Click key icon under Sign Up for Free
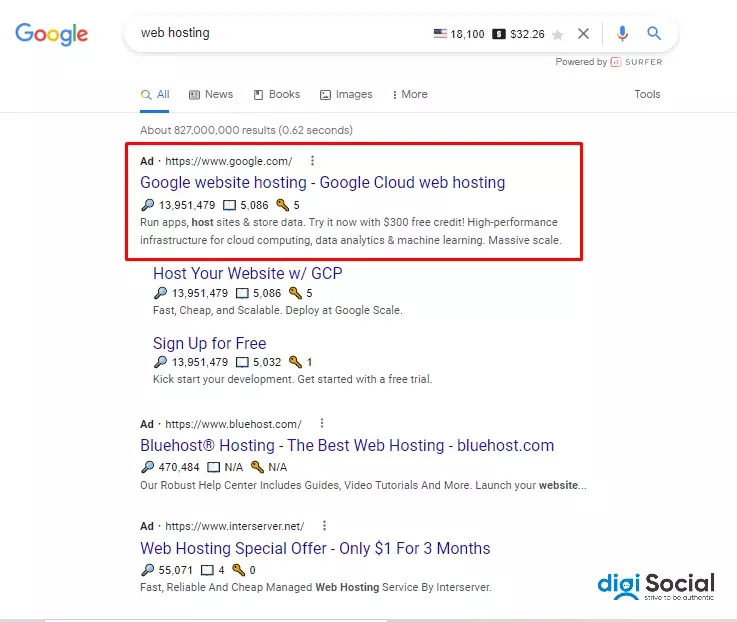 (295, 362)
